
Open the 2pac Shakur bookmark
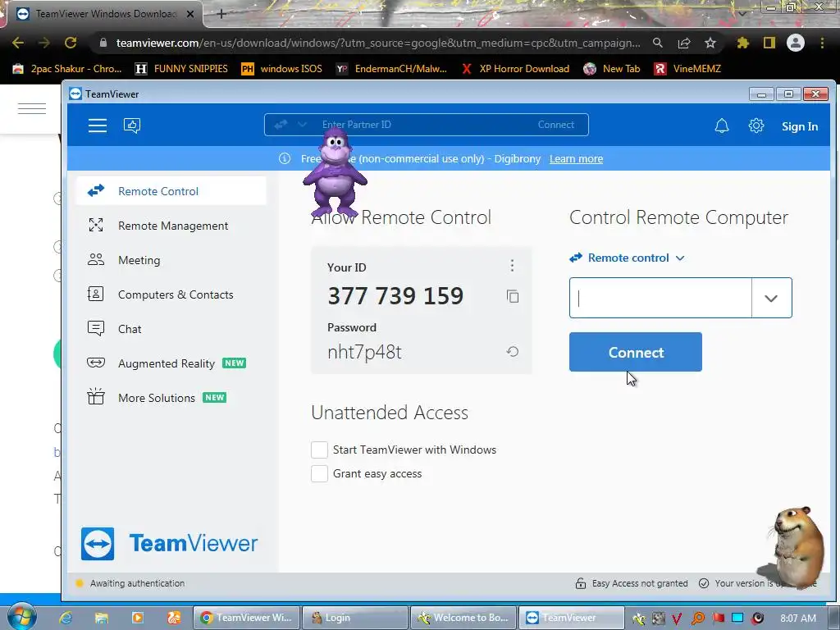point(67,69)
